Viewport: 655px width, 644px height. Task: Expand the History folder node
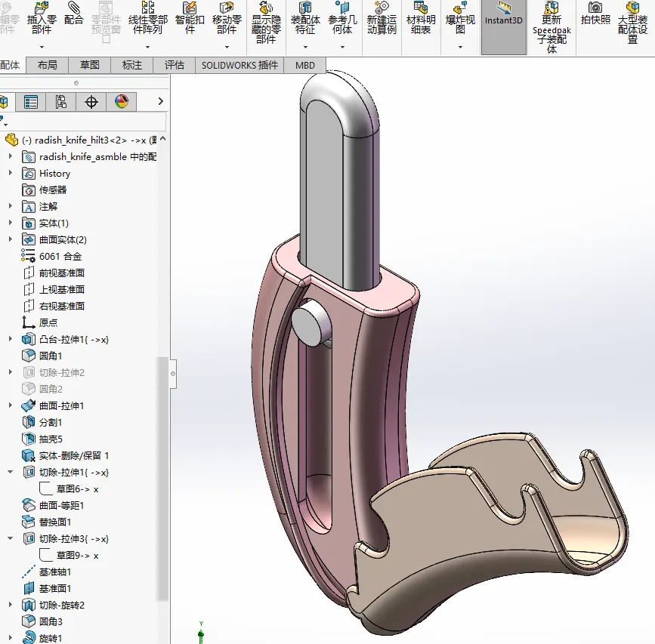[11, 173]
